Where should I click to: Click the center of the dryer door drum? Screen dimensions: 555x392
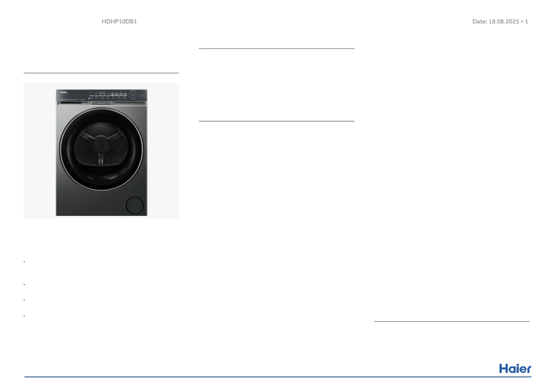click(x=101, y=145)
